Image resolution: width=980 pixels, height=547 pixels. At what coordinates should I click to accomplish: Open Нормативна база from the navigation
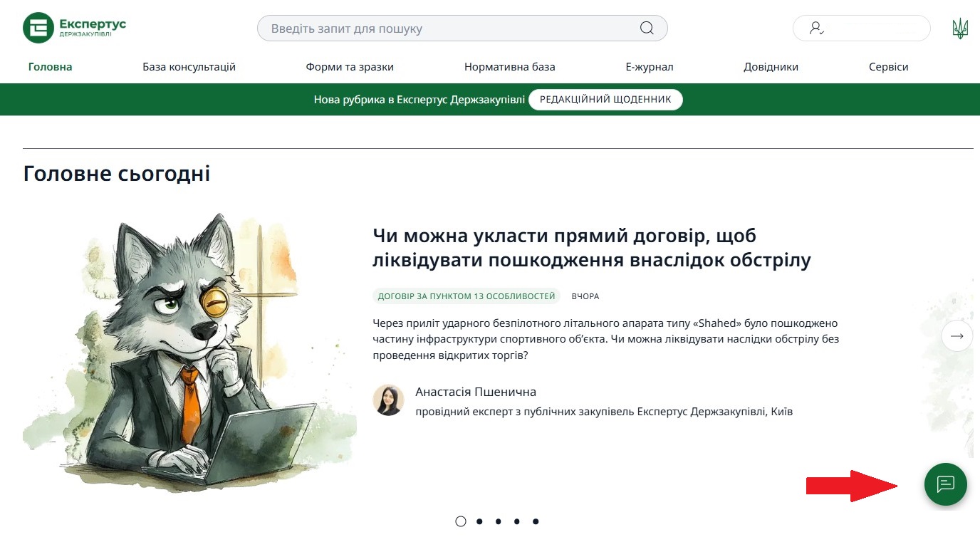(x=510, y=66)
